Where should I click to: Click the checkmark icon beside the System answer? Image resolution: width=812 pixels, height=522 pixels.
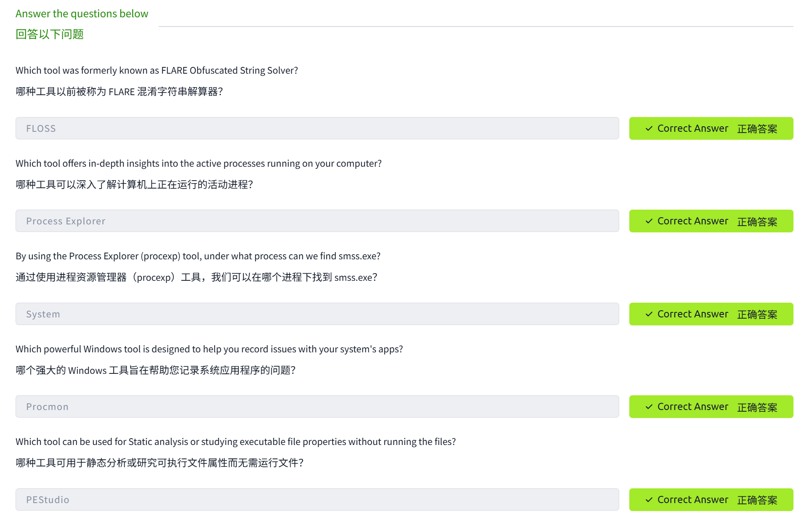point(649,314)
